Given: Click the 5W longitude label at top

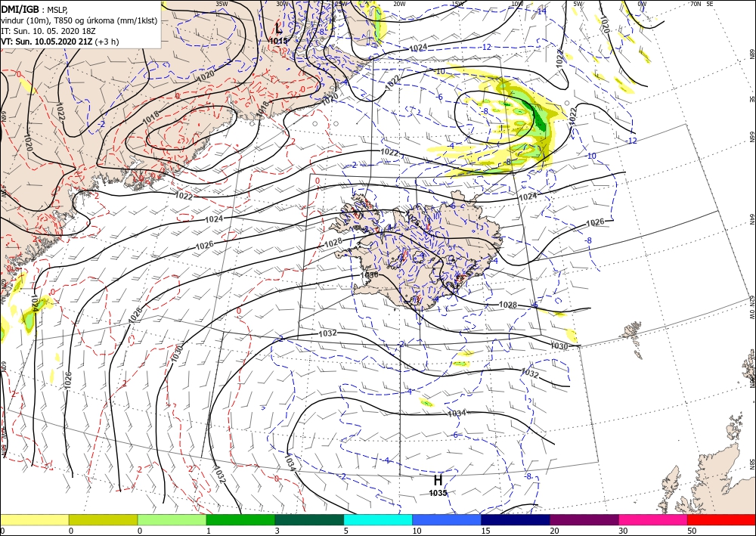Looking at the screenshot, I should (578, 4).
